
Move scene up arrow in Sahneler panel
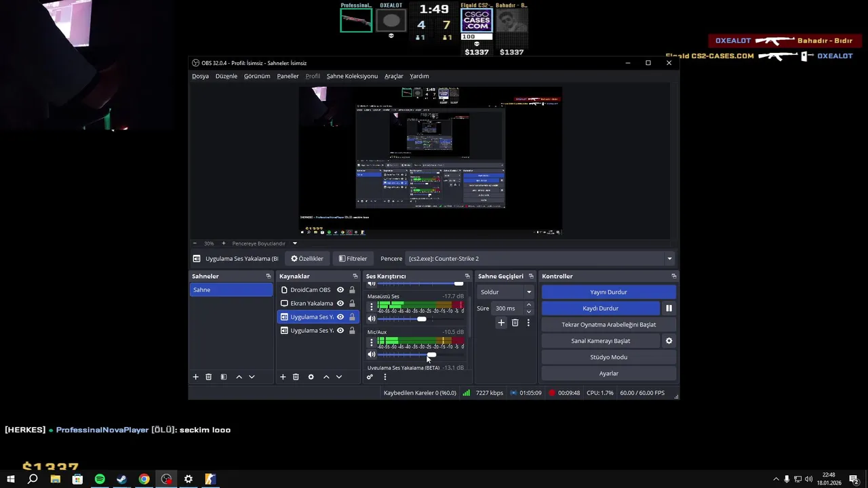pyautogui.click(x=239, y=377)
